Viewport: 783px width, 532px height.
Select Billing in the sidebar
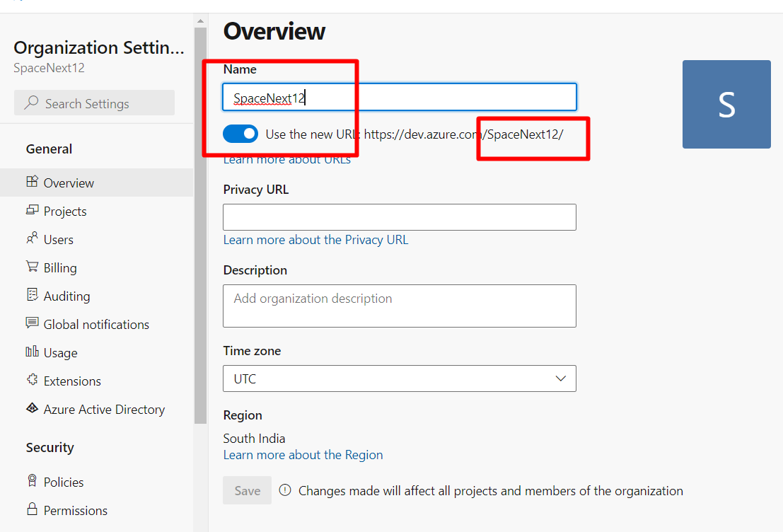pyautogui.click(x=96, y=267)
